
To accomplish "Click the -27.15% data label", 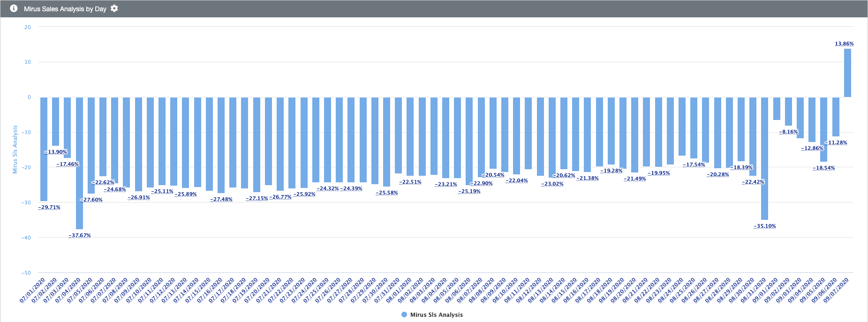I will point(257,198).
